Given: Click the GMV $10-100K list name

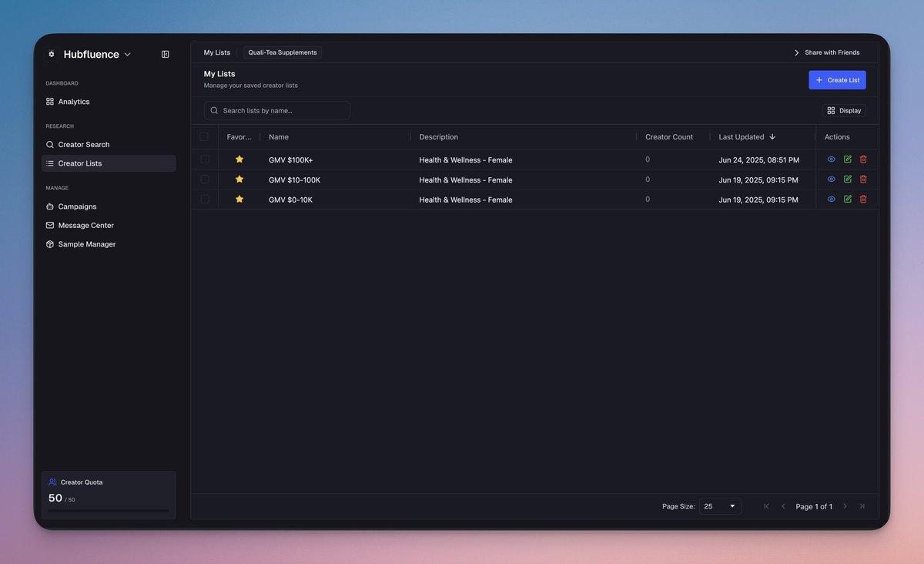Looking at the screenshot, I should 294,180.
